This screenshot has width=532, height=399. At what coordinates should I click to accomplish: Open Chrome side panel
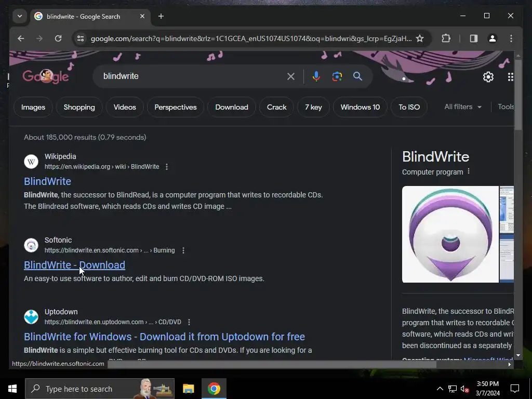point(474,38)
